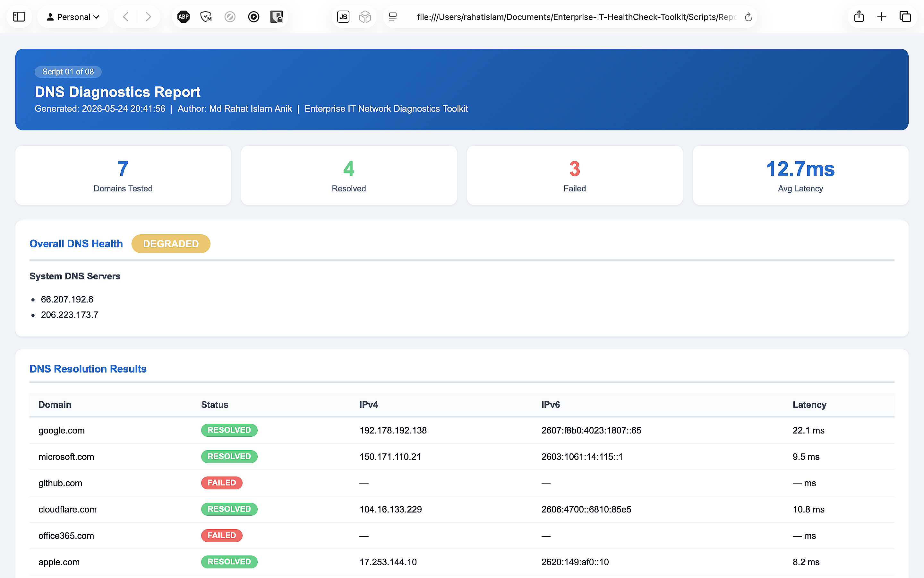Click the 9.5 ms latency value

806,457
